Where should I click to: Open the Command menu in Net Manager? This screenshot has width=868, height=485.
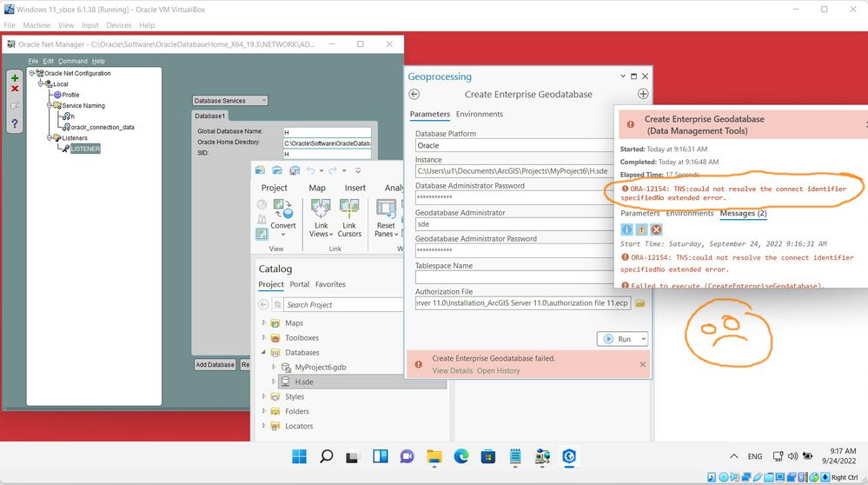(x=72, y=61)
